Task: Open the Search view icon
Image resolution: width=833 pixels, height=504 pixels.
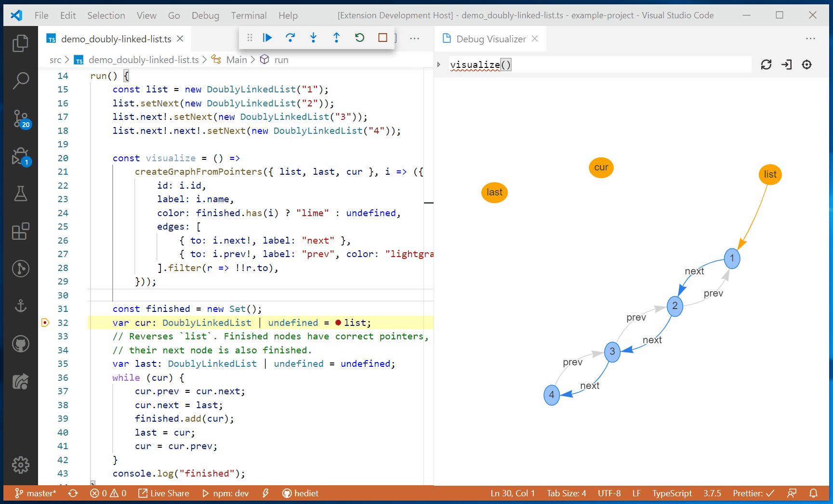Action: pyautogui.click(x=20, y=80)
